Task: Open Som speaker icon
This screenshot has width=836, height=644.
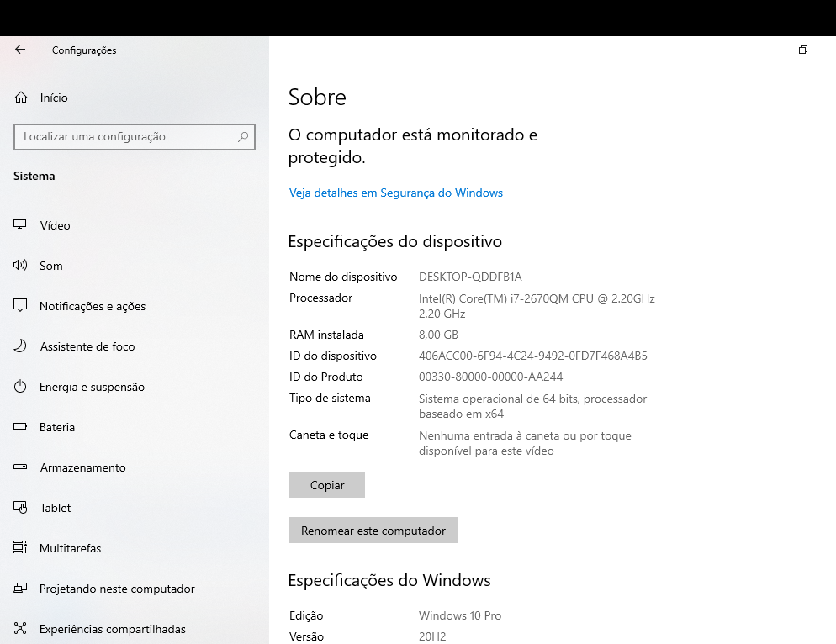Action: pyautogui.click(x=19, y=265)
